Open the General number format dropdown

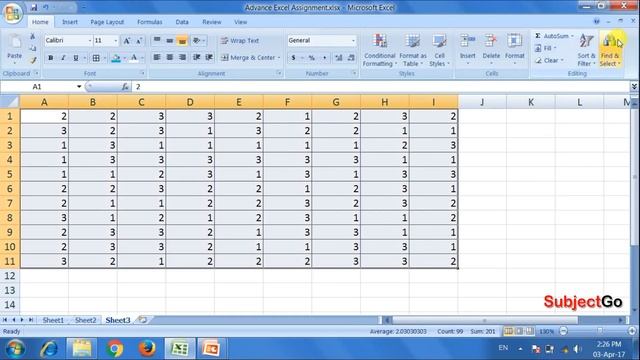[x=353, y=40]
